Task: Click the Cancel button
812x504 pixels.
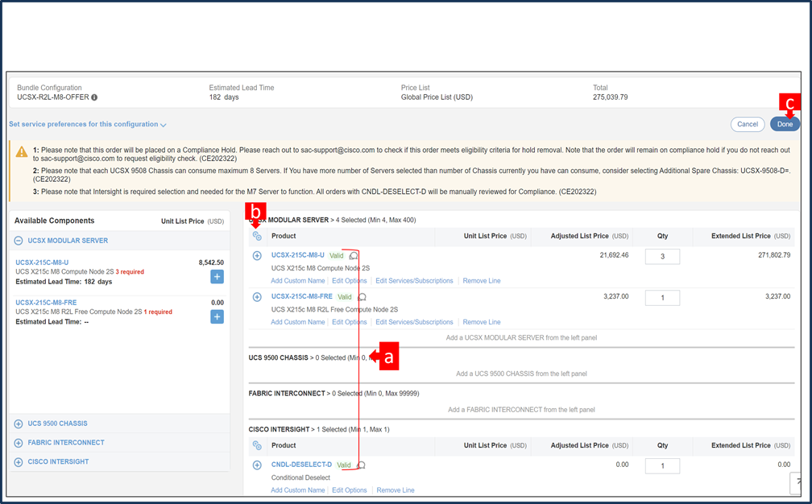Action: coord(748,124)
